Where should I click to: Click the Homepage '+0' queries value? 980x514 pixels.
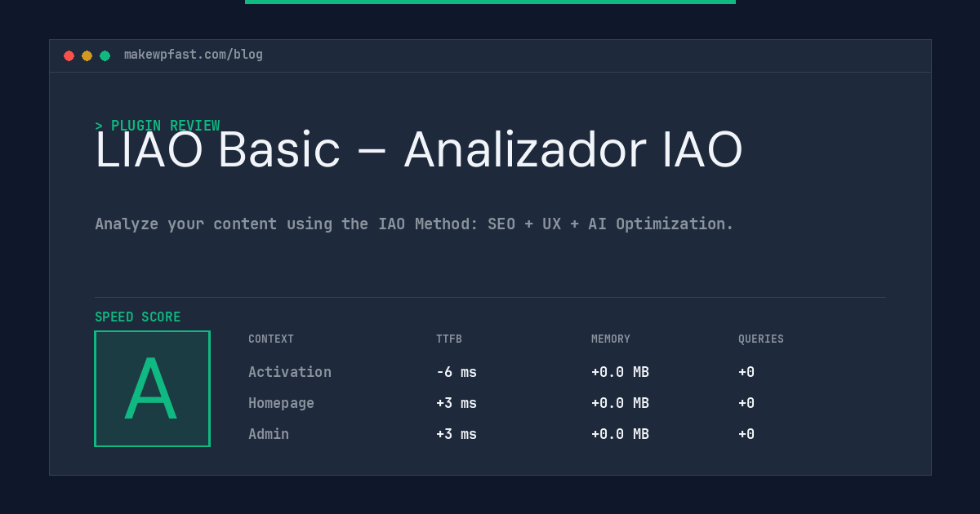click(746, 403)
